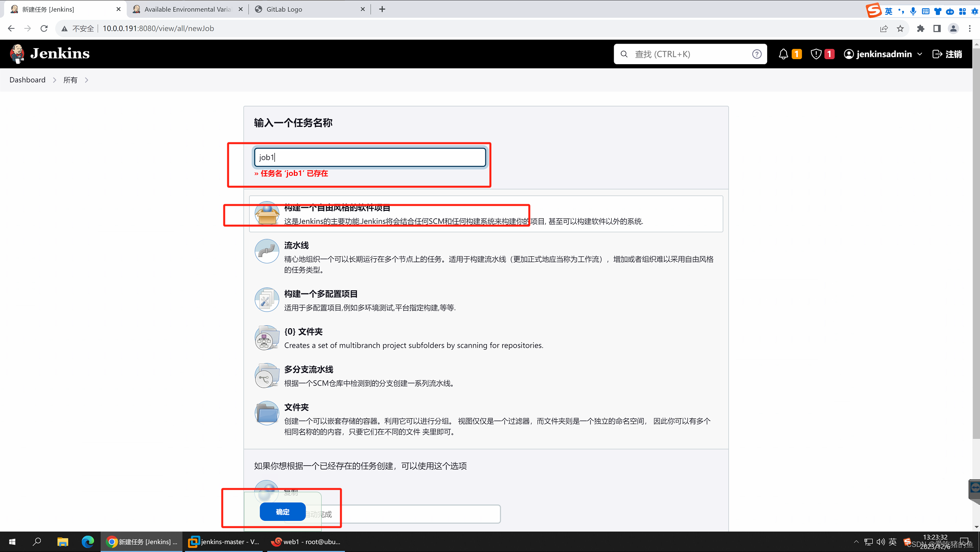Click the job1 task name input field
Screen dimensions: 980x552
[370, 157]
